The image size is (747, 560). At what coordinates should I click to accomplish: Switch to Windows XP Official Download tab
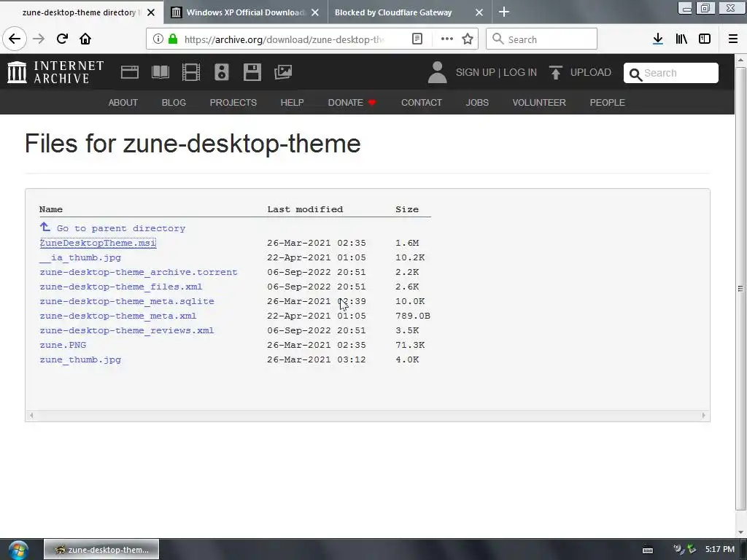coord(245,12)
